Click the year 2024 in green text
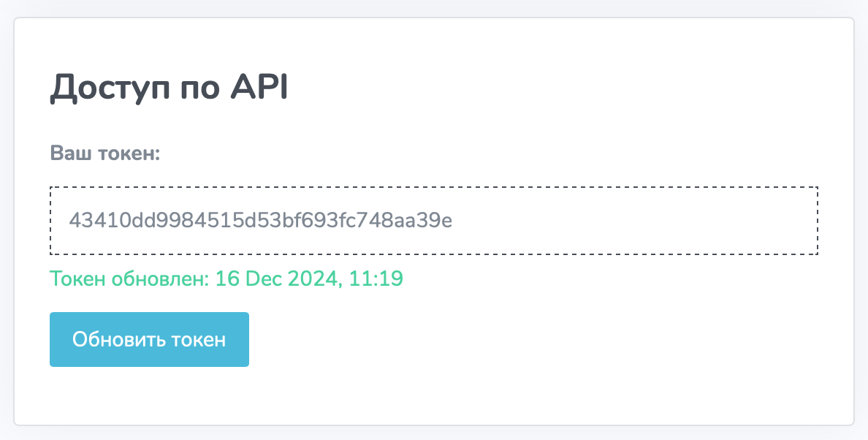The width and height of the screenshot is (868, 440). [x=312, y=278]
